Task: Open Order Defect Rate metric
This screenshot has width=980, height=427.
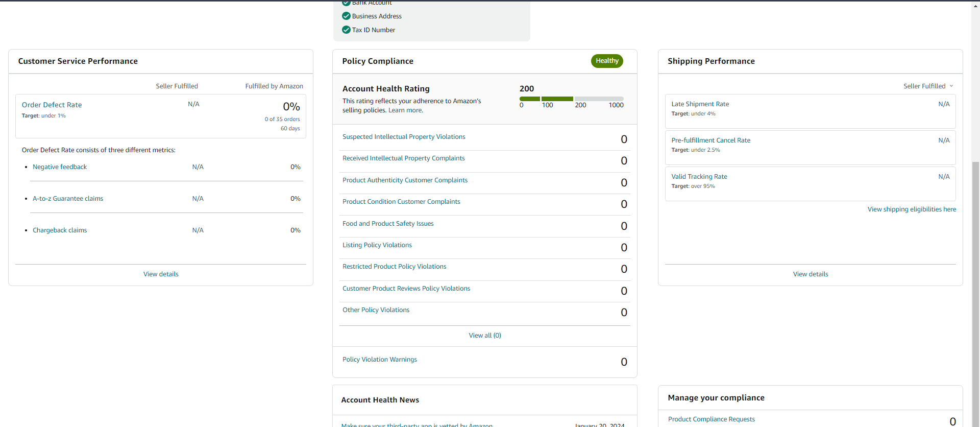Action: coord(52,105)
